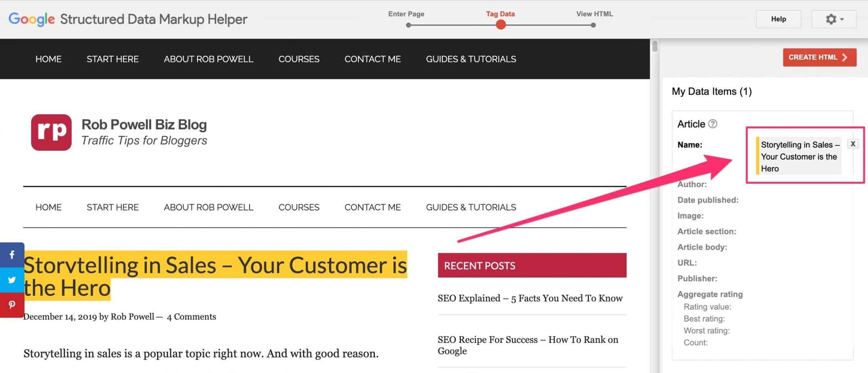The height and width of the screenshot is (373, 868).
Task: Select the Twitter share icon
Action: tap(12, 280)
